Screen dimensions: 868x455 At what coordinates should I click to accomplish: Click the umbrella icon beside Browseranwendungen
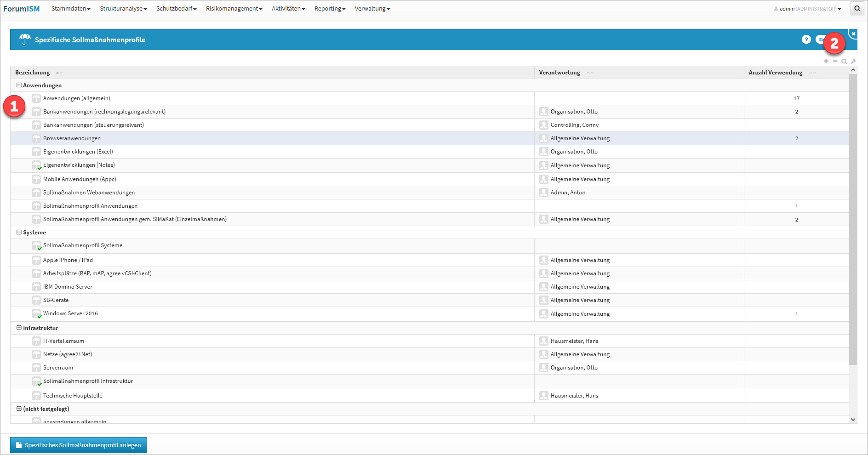(36, 138)
